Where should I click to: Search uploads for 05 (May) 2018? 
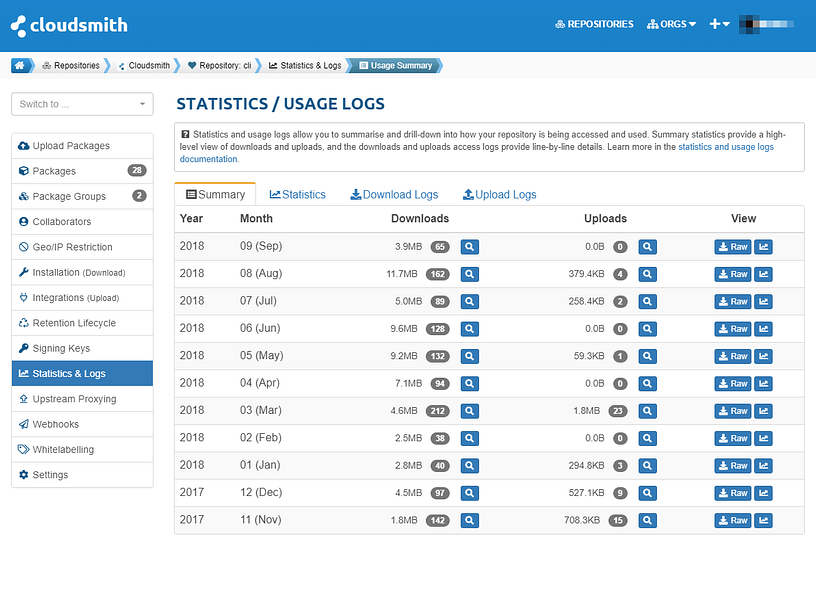pyautogui.click(x=647, y=356)
